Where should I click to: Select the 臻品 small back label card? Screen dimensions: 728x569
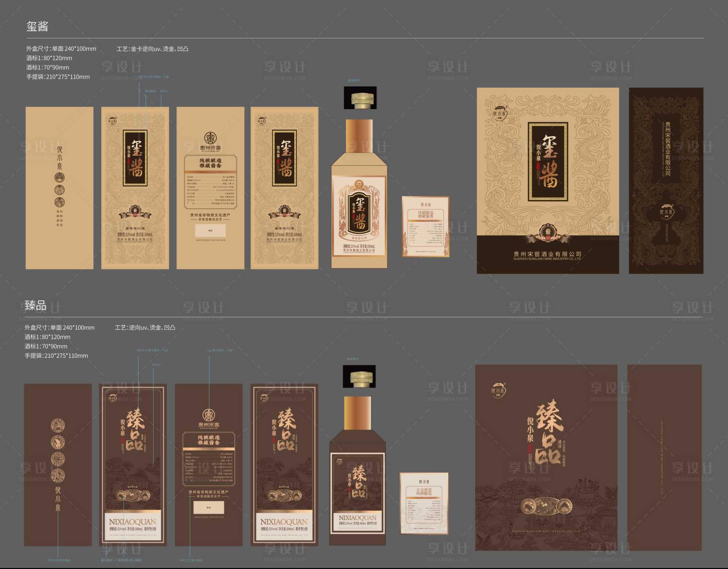tap(424, 504)
